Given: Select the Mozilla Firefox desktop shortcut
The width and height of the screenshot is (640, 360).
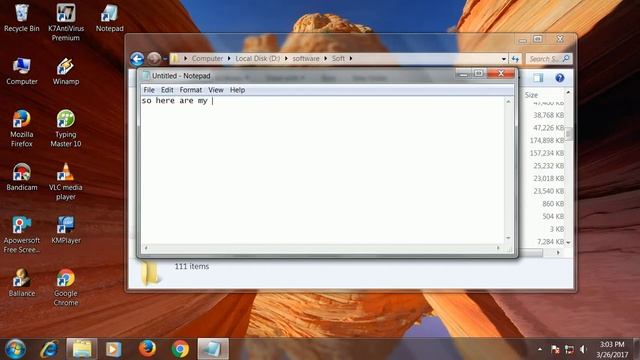Looking at the screenshot, I should click(22, 128).
